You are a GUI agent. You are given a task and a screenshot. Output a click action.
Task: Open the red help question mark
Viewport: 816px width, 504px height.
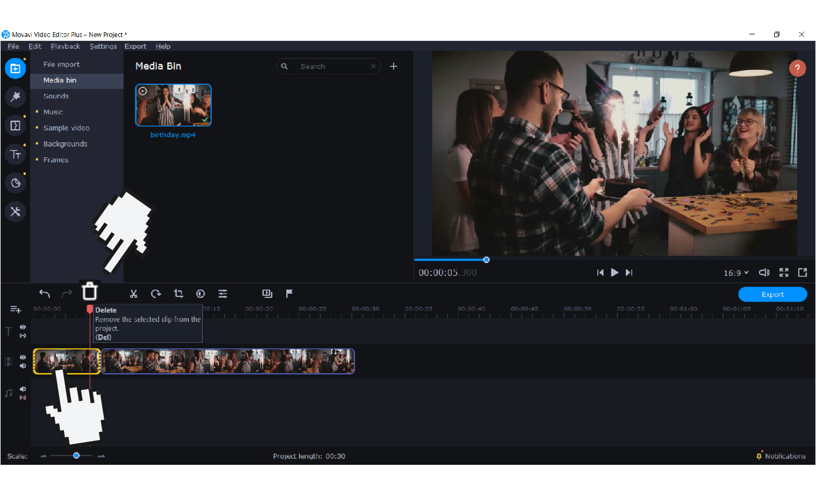click(x=797, y=68)
